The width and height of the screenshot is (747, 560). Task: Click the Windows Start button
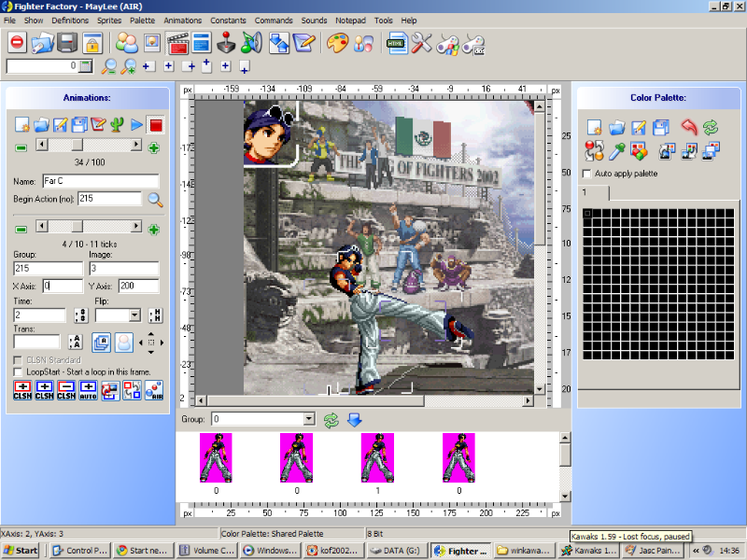[x=21, y=551]
